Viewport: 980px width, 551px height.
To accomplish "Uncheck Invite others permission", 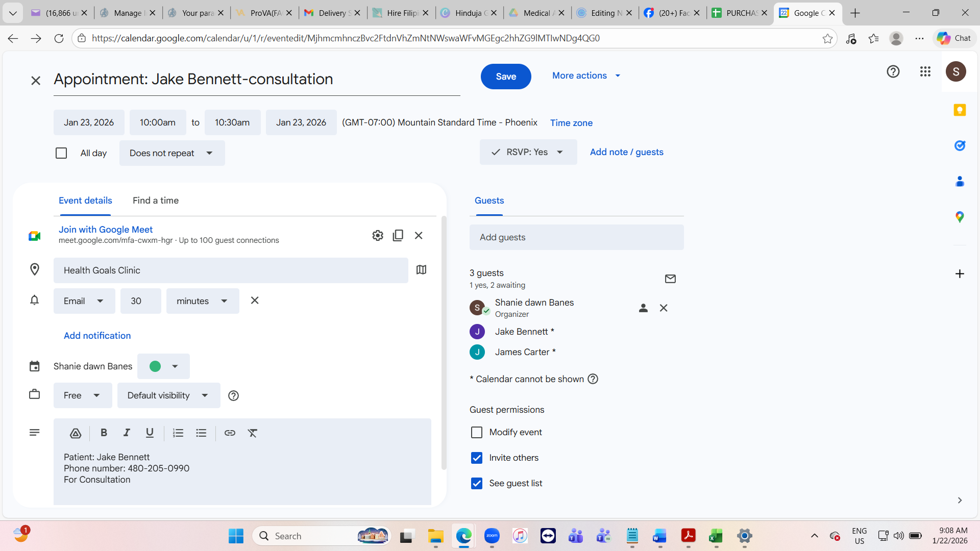I will click(x=476, y=458).
